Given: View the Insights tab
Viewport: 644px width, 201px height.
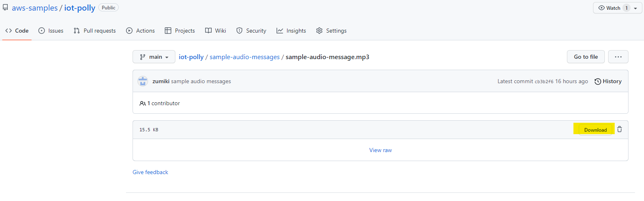Looking at the screenshot, I should coord(291,31).
